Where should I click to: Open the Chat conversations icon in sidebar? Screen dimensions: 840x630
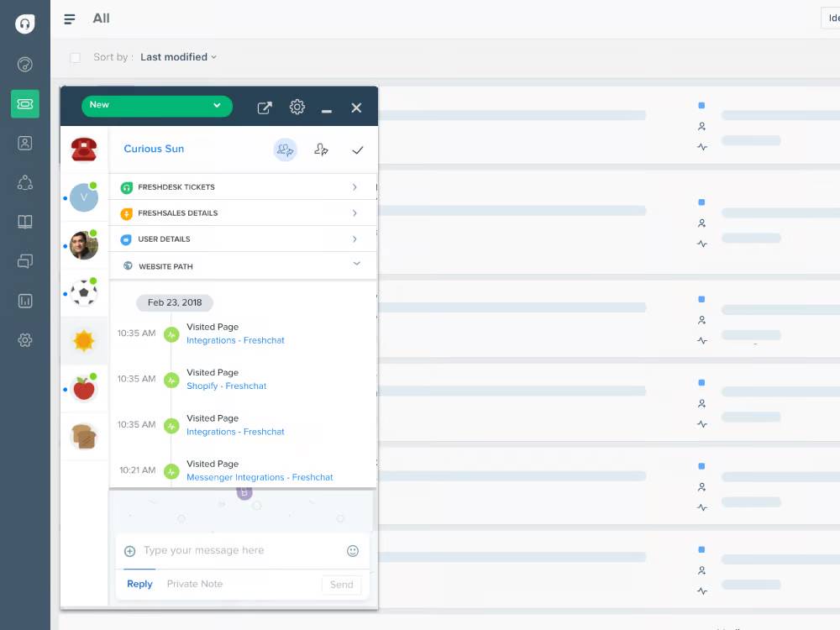24,261
